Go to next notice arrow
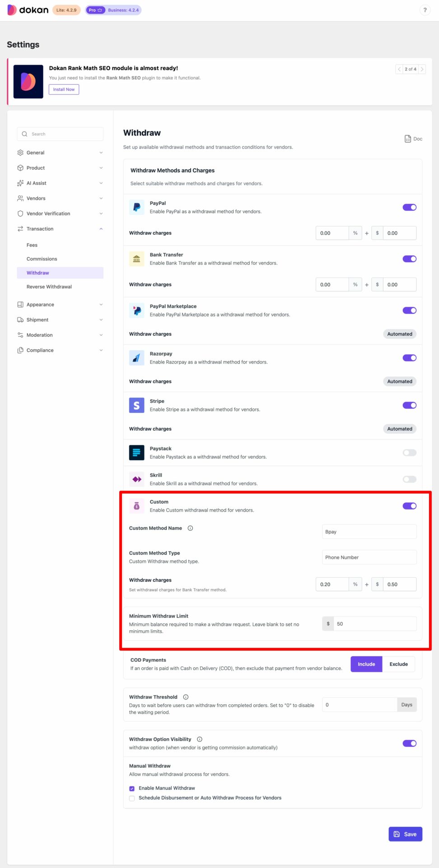Screen dimensions: 439x868 coord(422,69)
